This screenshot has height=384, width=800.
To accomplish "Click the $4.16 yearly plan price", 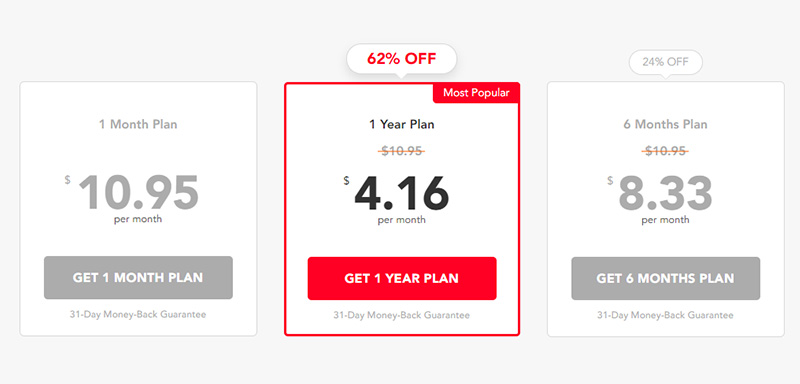I will coord(396,194).
